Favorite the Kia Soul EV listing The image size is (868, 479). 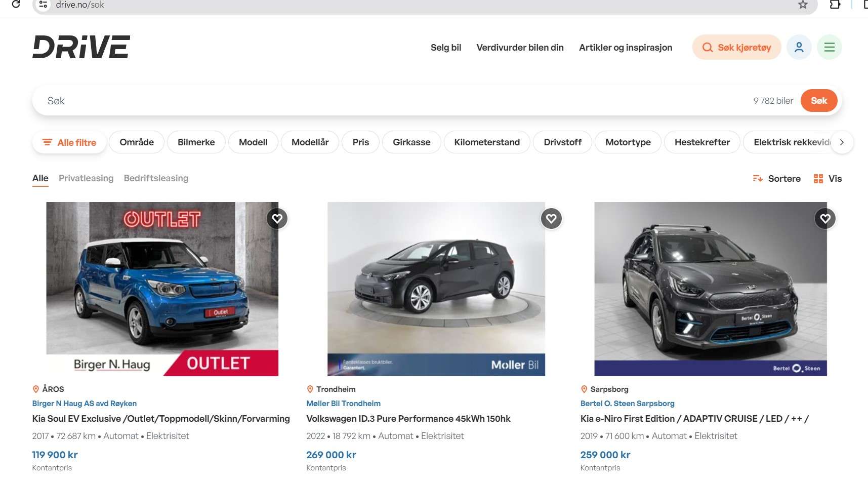(277, 219)
